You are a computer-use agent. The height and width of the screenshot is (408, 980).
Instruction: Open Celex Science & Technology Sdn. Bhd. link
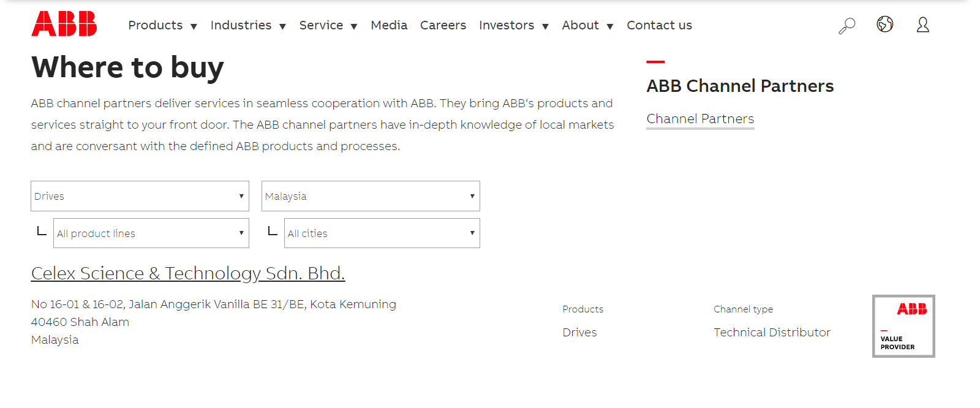click(x=188, y=273)
